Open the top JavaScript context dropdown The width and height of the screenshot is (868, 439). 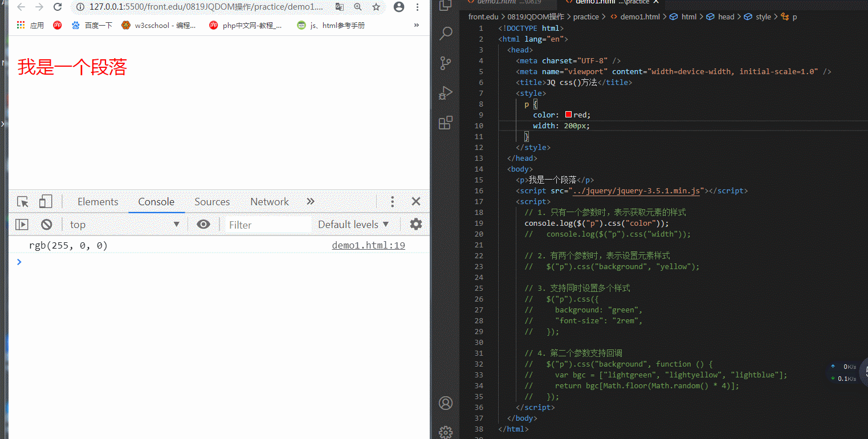pos(124,225)
